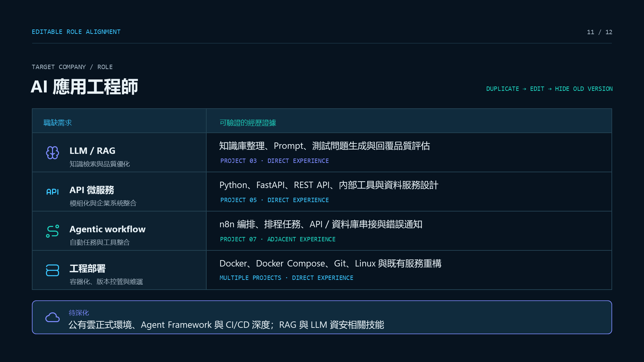Click the API icon in the second row

(52, 192)
